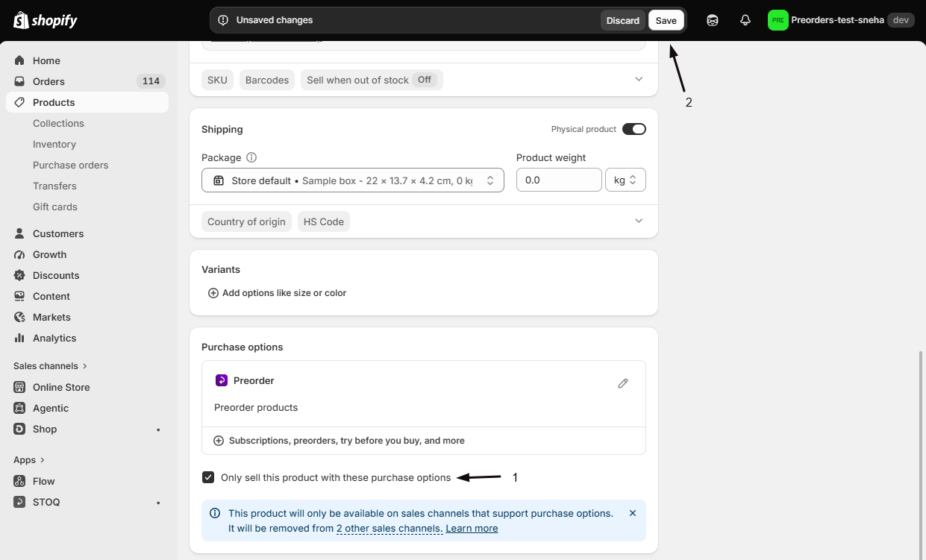This screenshot has width=926, height=560.
Task: Click the Shopify logo
Action: 45,20
